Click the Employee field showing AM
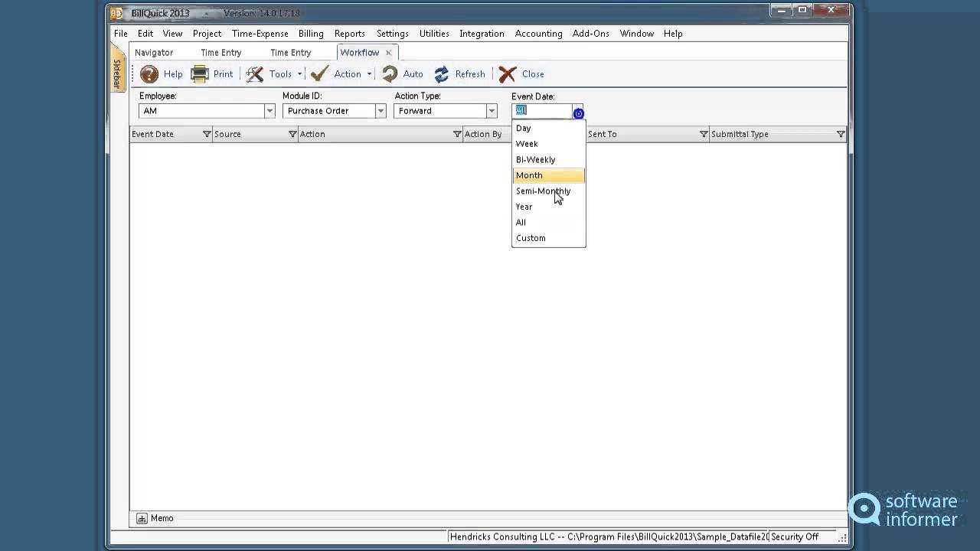The width and height of the screenshot is (980, 551). pos(201,111)
